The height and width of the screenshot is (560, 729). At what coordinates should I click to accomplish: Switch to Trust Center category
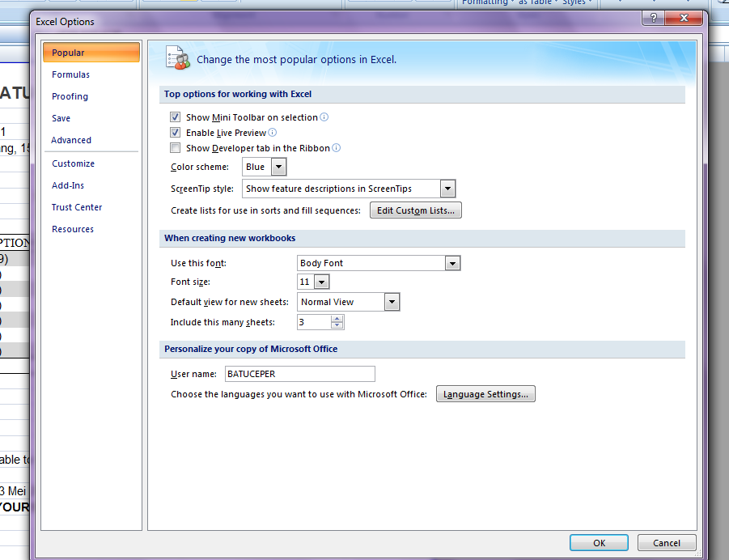click(77, 207)
